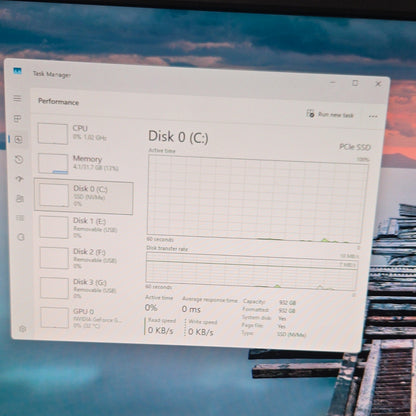Click Run new task button

[x=330, y=114]
